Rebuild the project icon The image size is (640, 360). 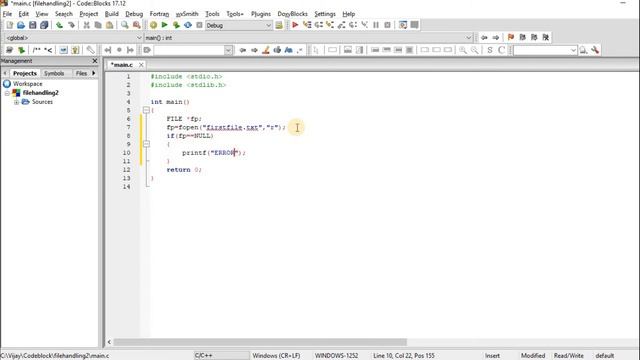[188, 25]
